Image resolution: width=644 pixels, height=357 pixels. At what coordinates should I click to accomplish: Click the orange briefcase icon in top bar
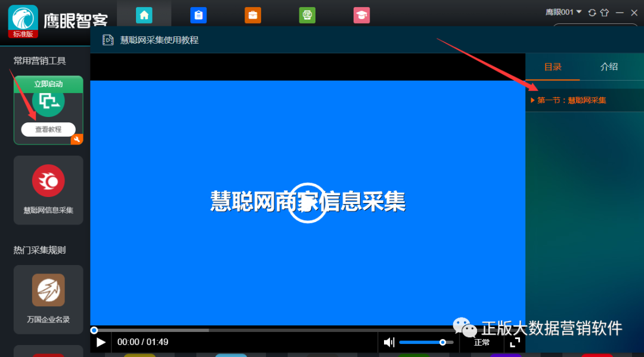253,16
